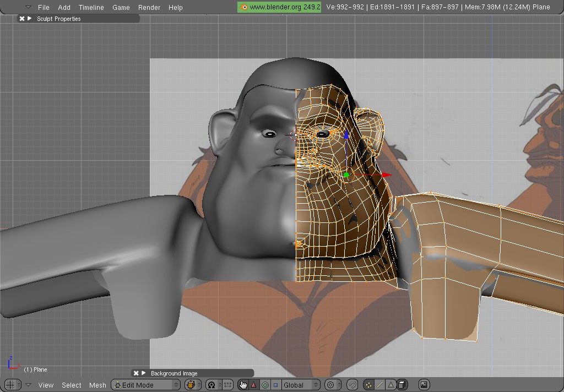
Task: Click the red X-axis manipulator arrow
Action: click(x=386, y=175)
